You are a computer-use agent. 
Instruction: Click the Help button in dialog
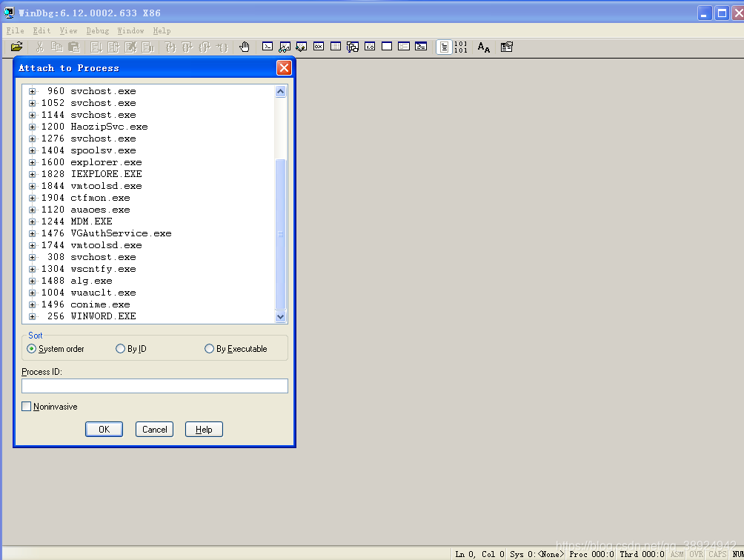coord(204,429)
